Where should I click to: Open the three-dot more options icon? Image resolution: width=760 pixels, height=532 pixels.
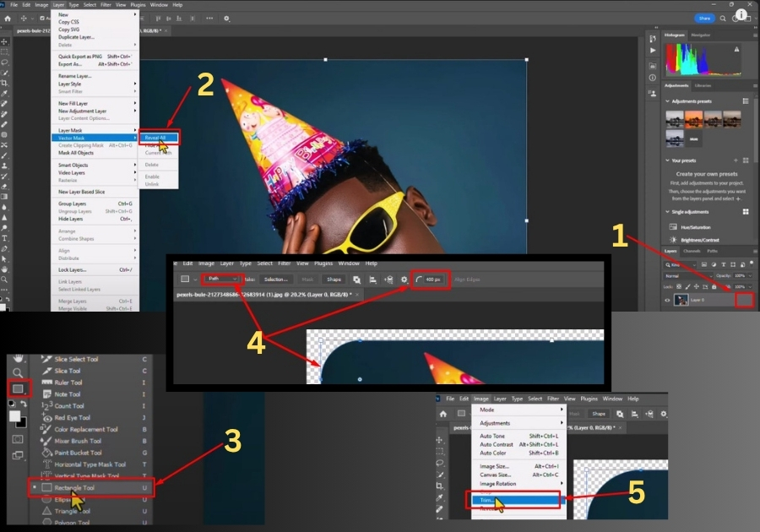pyautogui.click(x=209, y=19)
